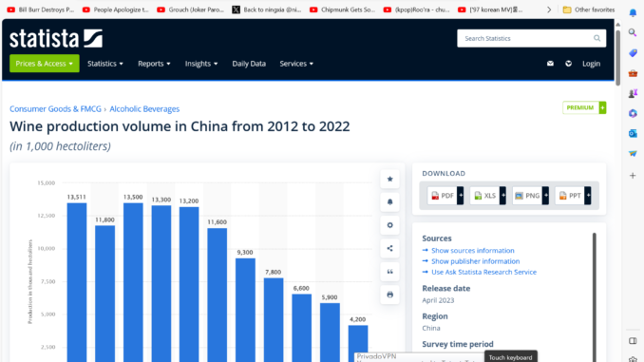Open the Consumer Goods & FMCG breadcrumb
The height and width of the screenshot is (362, 644).
[55, 109]
